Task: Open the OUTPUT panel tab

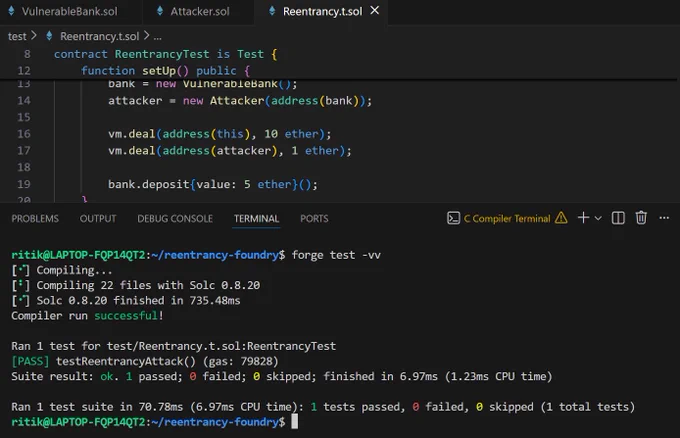Action: [98, 219]
